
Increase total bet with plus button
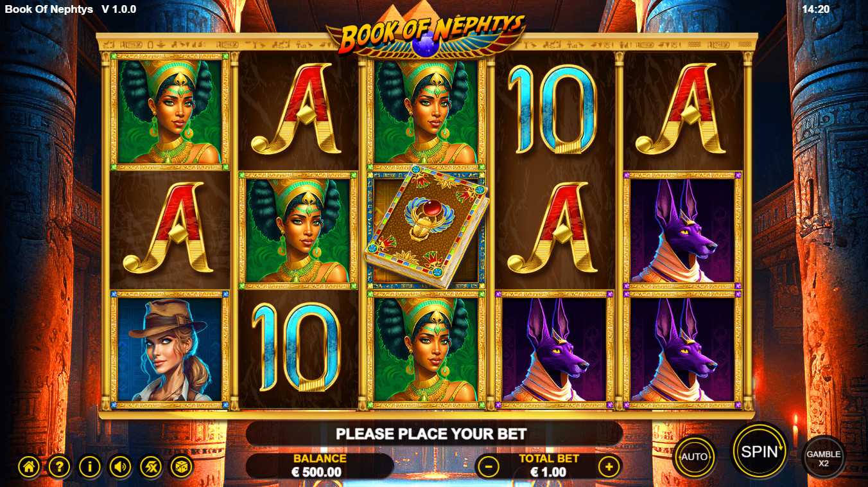click(609, 466)
